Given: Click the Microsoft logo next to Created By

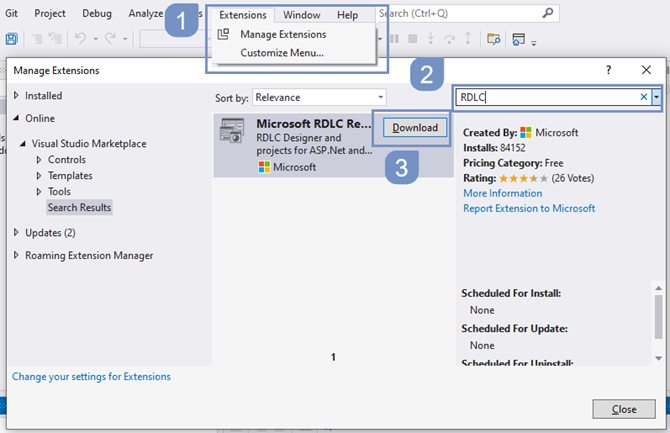Looking at the screenshot, I should point(526,133).
